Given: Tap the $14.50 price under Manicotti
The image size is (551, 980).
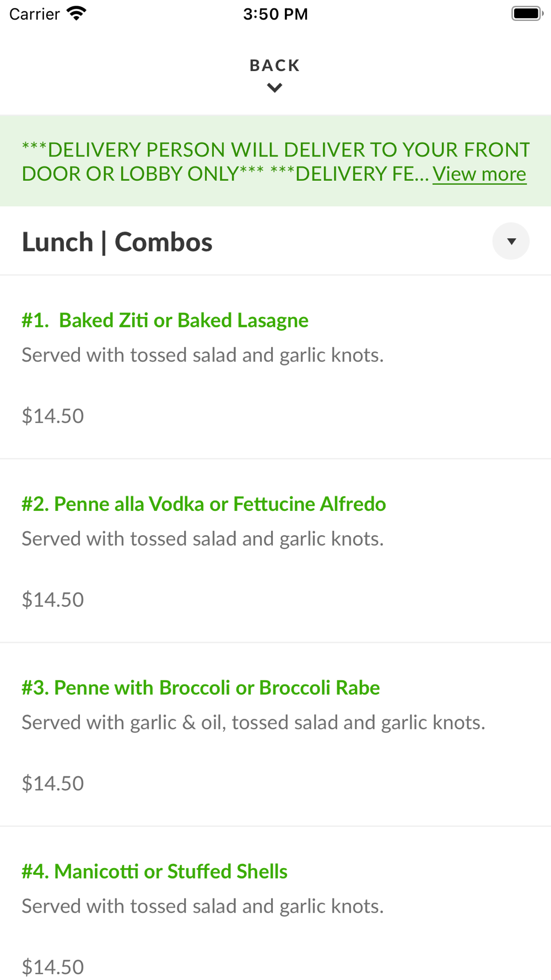Looking at the screenshot, I should coord(53,967).
